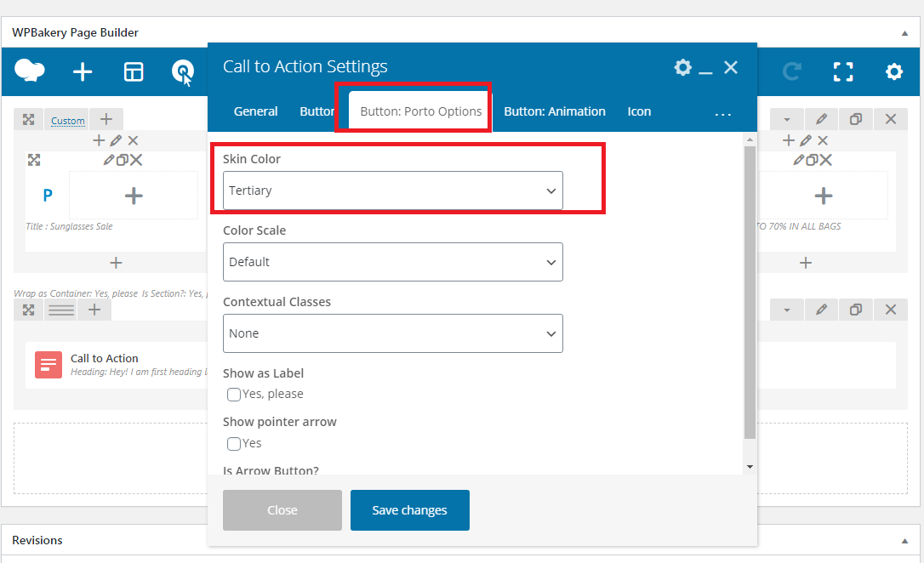Select the Icon tab

[639, 111]
